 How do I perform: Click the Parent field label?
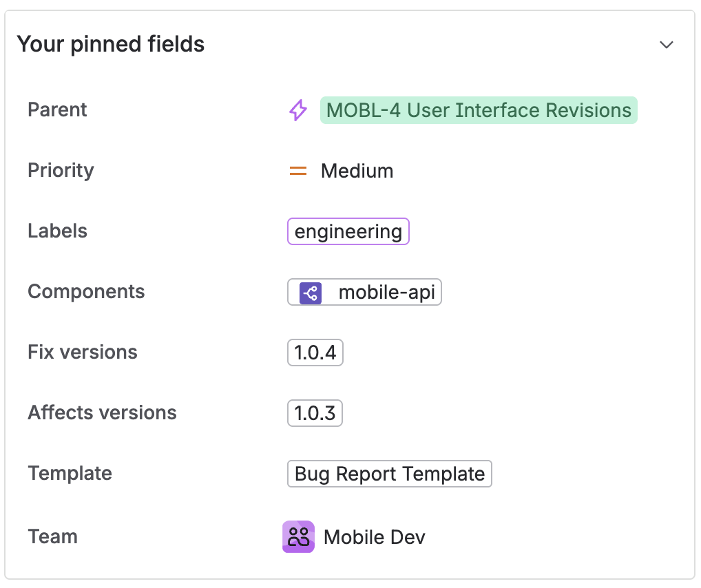pos(57,110)
